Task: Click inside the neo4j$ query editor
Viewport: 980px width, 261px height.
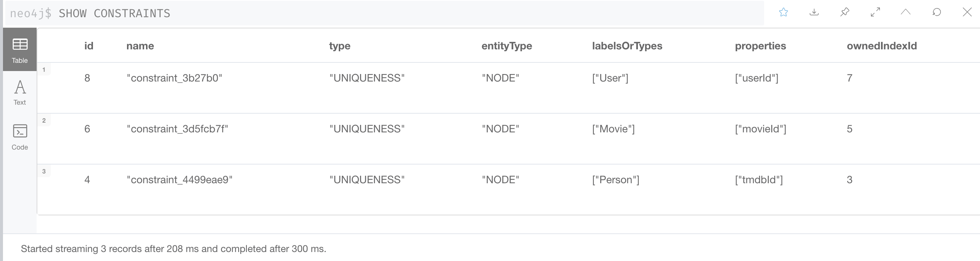Action: 266,13
